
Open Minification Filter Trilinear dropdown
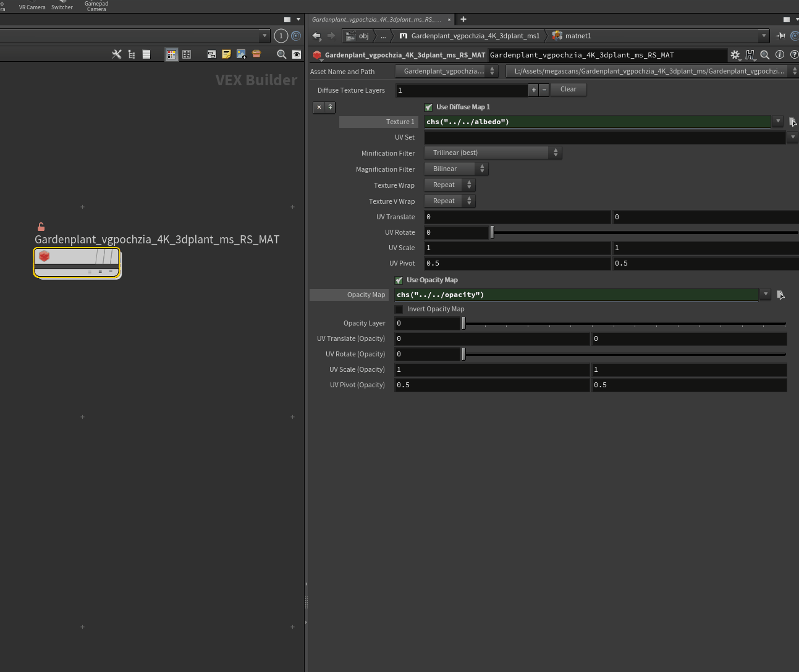pyautogui.click(x=493, y=153)
